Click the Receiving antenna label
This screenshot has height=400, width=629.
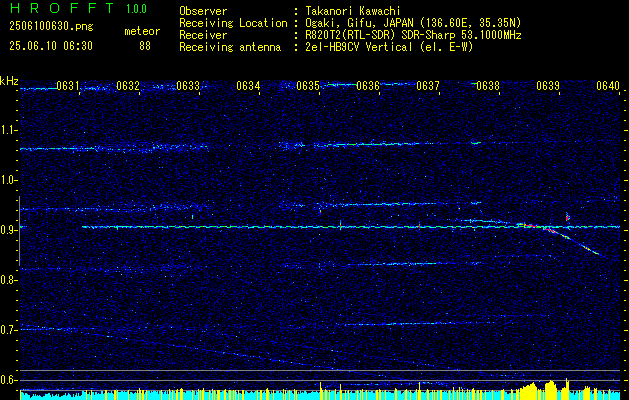[230, 47]
